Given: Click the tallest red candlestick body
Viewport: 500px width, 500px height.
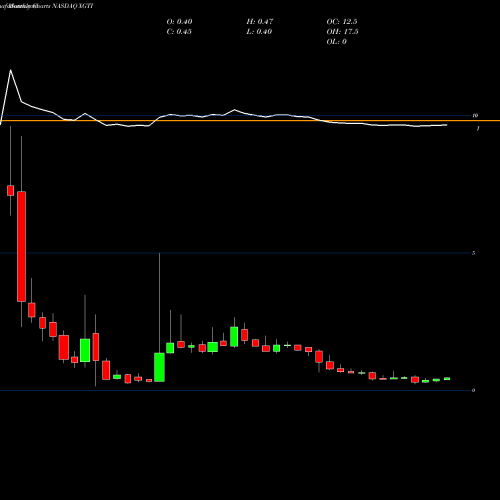Looking at the screenshot, I should [x=21, y=246].
